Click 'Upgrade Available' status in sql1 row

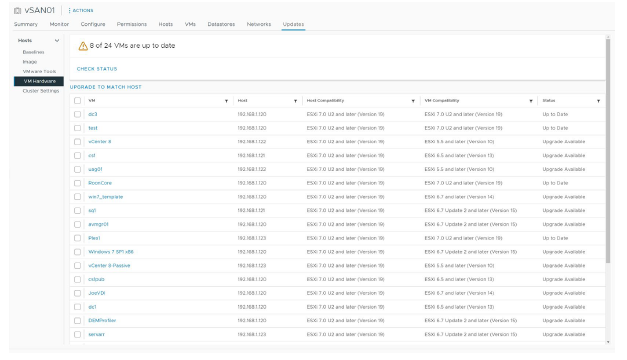coord(564,211)
